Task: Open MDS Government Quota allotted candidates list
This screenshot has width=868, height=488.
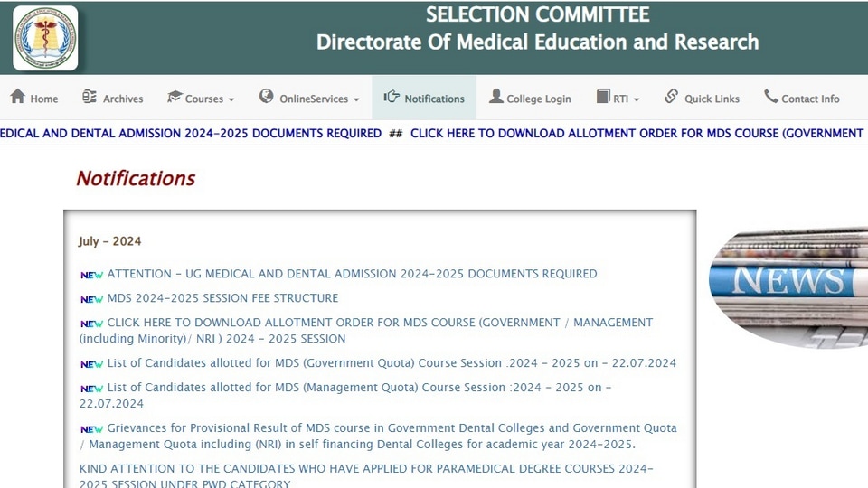Action: tap(392, 363)
